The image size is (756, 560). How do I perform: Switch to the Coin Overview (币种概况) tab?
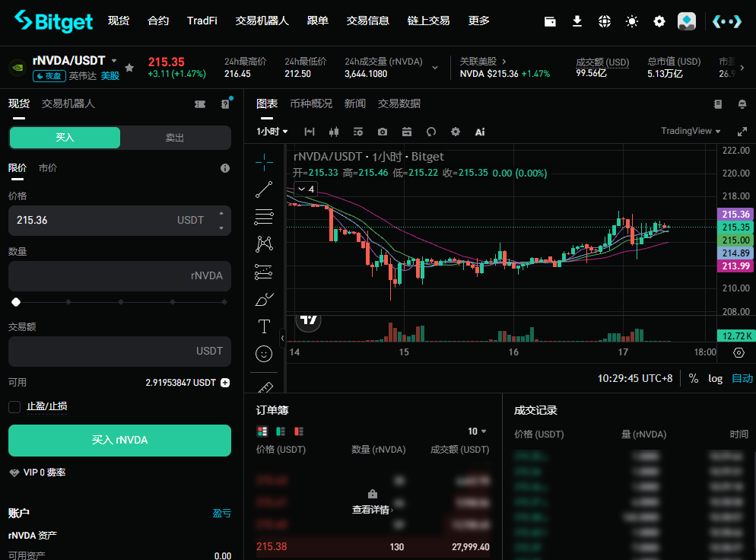[x=311, y=103]
